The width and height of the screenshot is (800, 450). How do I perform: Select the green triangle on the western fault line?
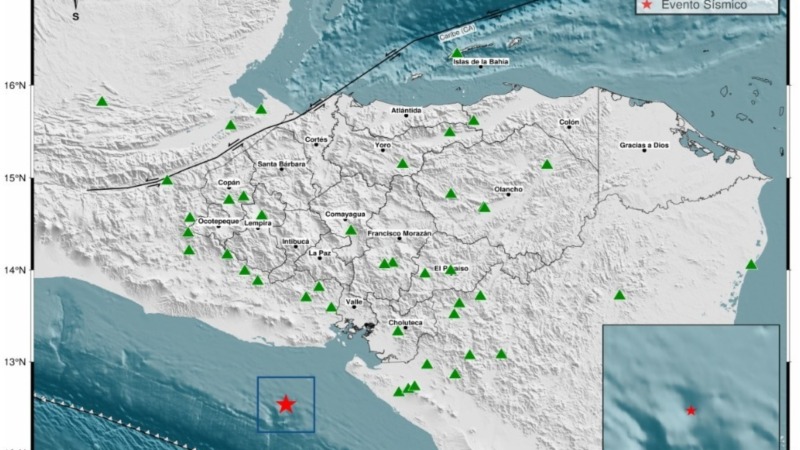pyautogui.click(x=167, y=181)
